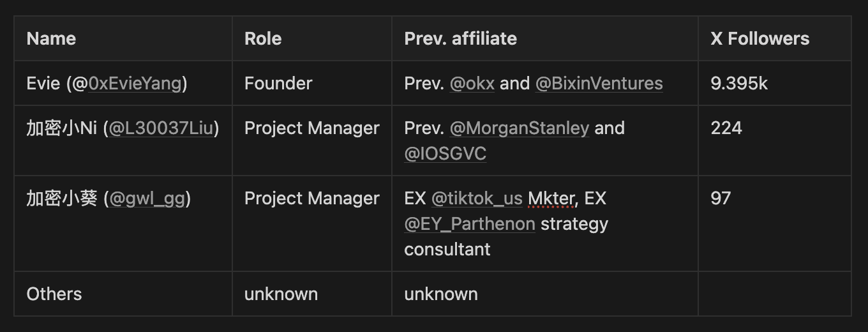Image resolution: width=868 pixels, height=332 pixels.
Task: Click the 224 followers cell
Action: 726,128
